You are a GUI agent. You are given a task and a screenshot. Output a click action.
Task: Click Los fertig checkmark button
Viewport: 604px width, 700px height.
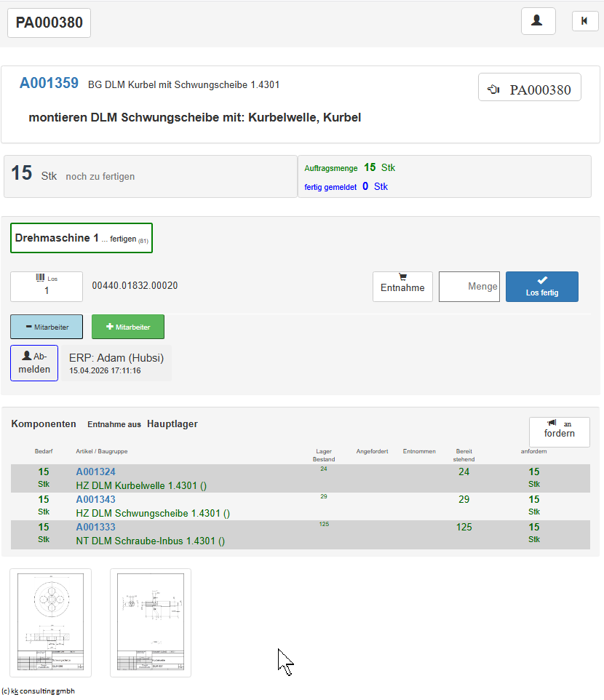(541, 287)
